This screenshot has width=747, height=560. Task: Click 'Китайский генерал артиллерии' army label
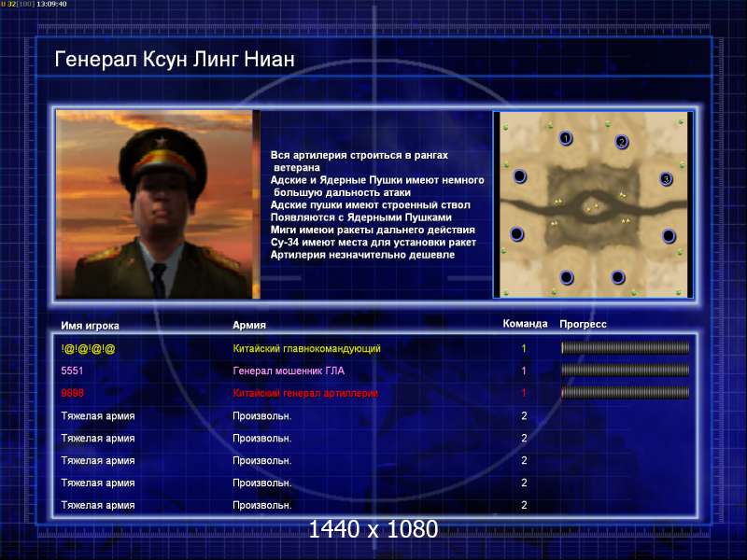[x=305, y=393]
